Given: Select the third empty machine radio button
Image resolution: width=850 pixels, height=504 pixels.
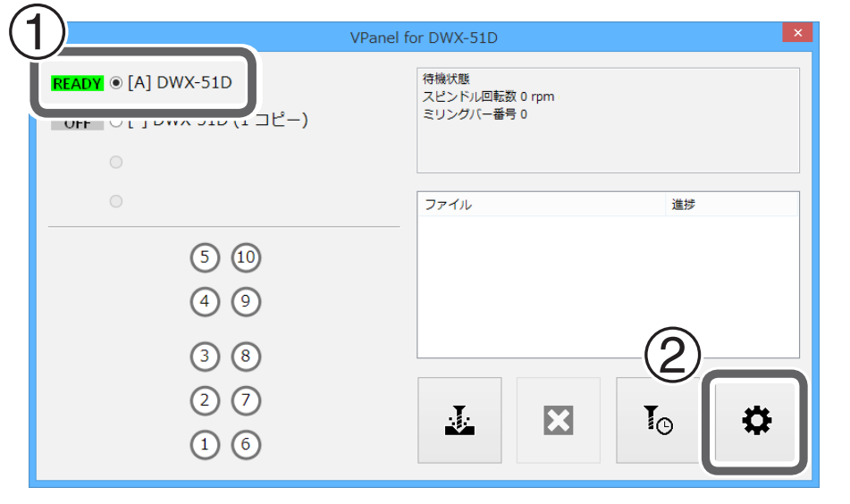Looking at the screenshot, I should 116,162.
